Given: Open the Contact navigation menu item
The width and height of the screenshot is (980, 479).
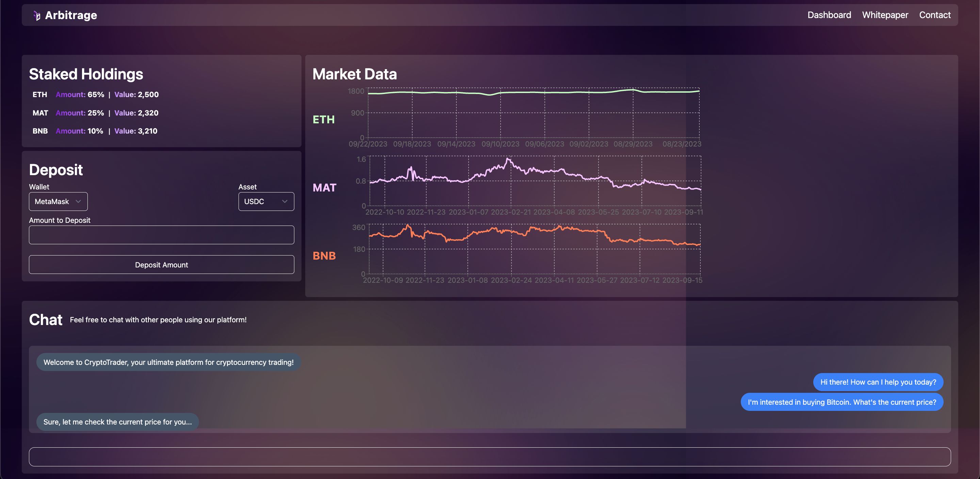Looking at the screenshot, I should click(934, 14).
